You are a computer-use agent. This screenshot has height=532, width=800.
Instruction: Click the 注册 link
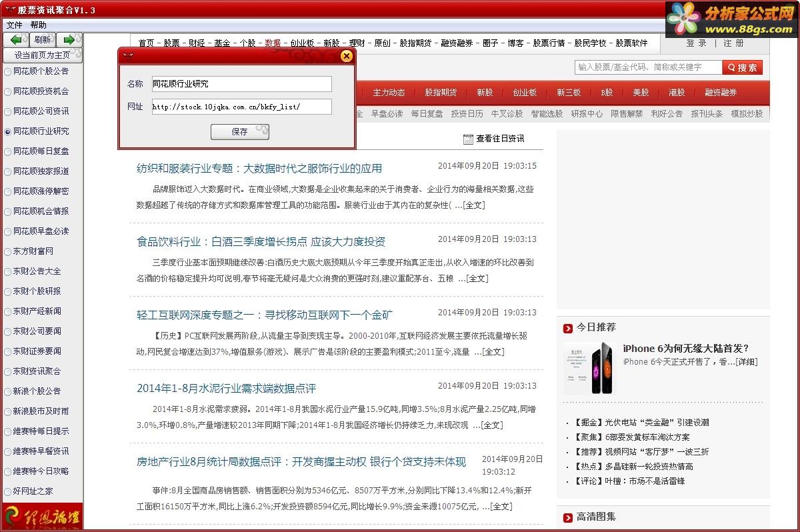(x=733, y=43)
